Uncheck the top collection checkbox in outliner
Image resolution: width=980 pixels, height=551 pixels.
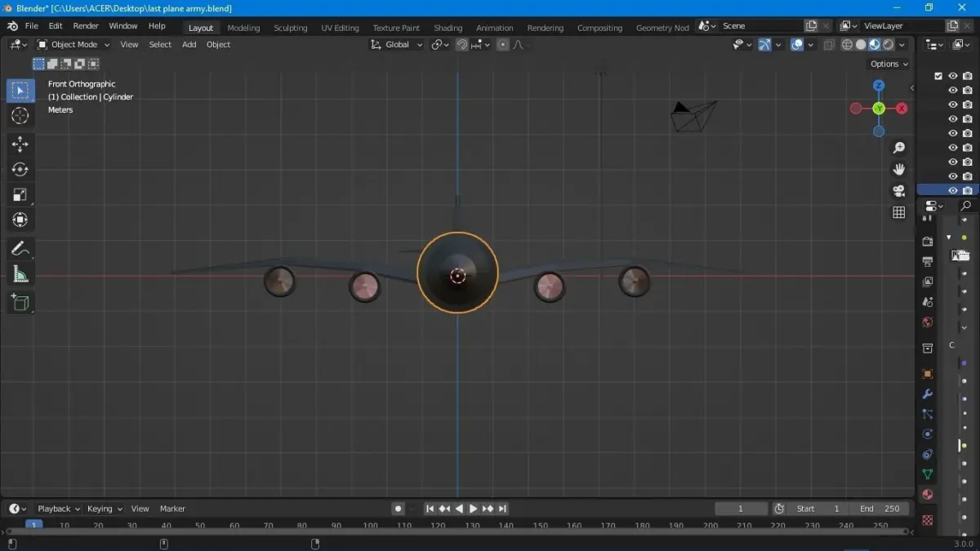(938, 76)
